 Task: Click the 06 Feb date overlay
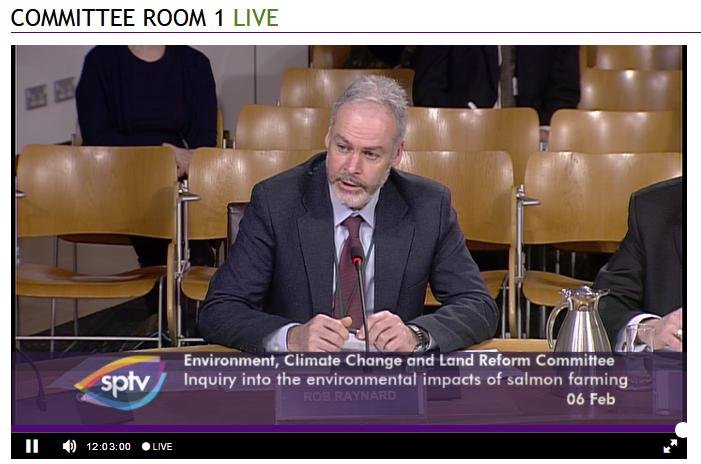click(591, 399)
